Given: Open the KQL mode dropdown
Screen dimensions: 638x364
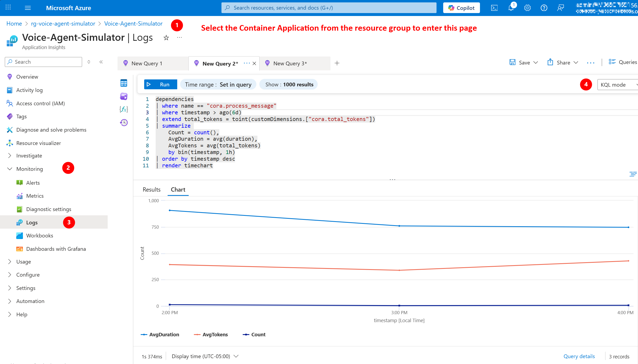Looking at the screenshot, I should (617, 84).
